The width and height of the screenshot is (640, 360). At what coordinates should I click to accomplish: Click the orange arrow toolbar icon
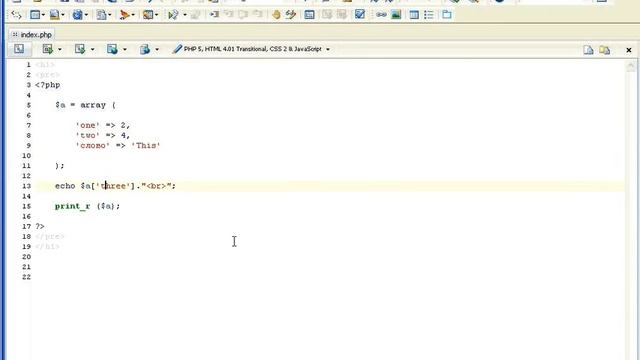(x=124, y=15)
